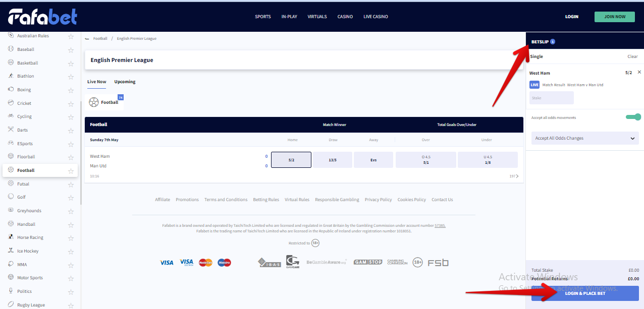
Task: Click the Stake input field
Action: tap(552, 98)
